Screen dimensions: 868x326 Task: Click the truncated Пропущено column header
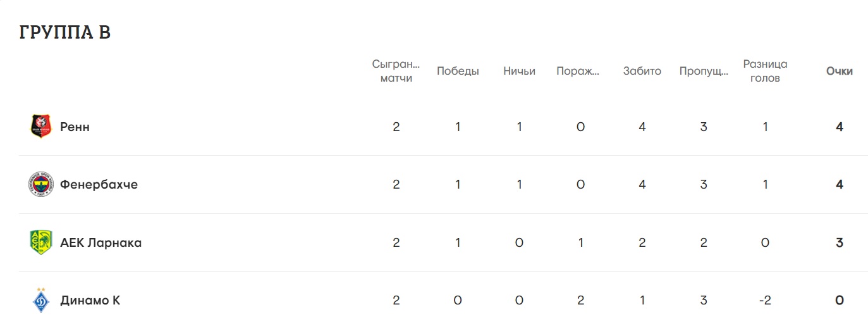point(703,71)
